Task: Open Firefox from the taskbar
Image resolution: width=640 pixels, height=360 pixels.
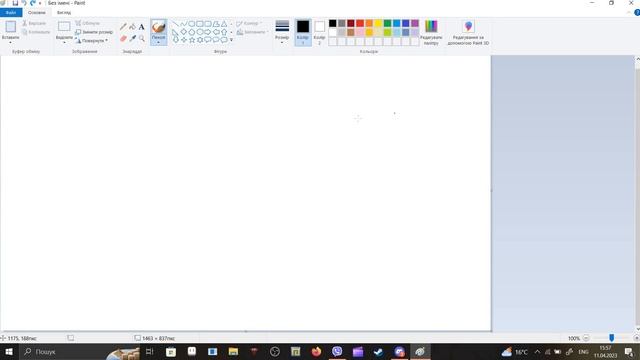Action: click(x=316, y=351)
